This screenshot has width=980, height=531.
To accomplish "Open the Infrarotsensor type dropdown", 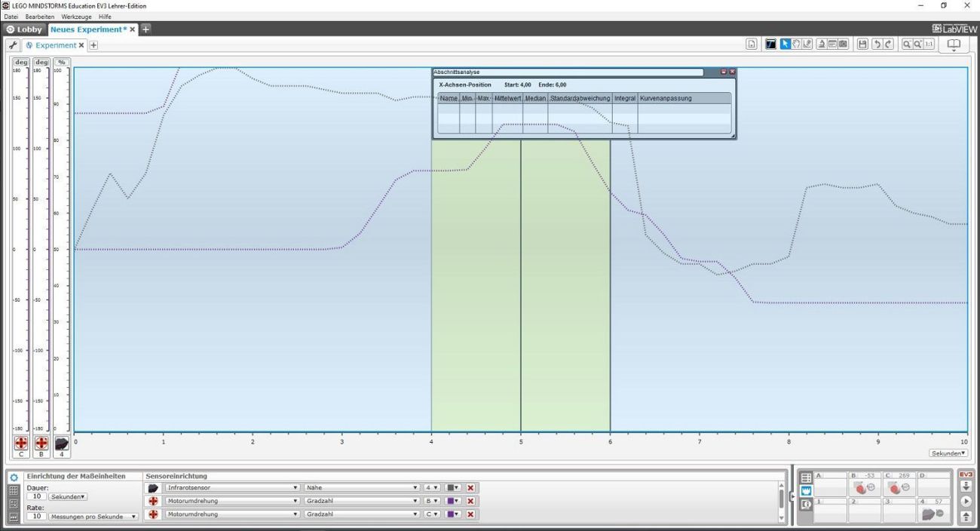I will click(x=232, y=488).
